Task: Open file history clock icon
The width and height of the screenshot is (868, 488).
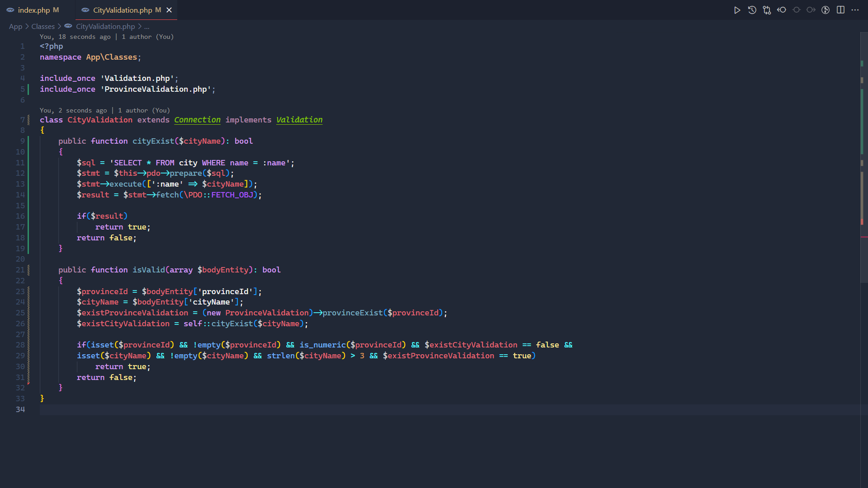Action: (x=752, y=10)
